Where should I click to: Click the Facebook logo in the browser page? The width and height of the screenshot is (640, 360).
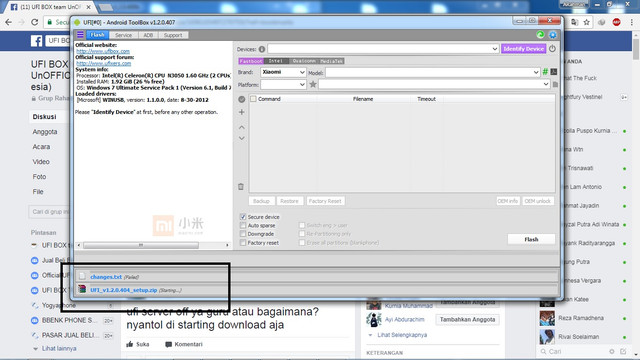pos(36,40)
